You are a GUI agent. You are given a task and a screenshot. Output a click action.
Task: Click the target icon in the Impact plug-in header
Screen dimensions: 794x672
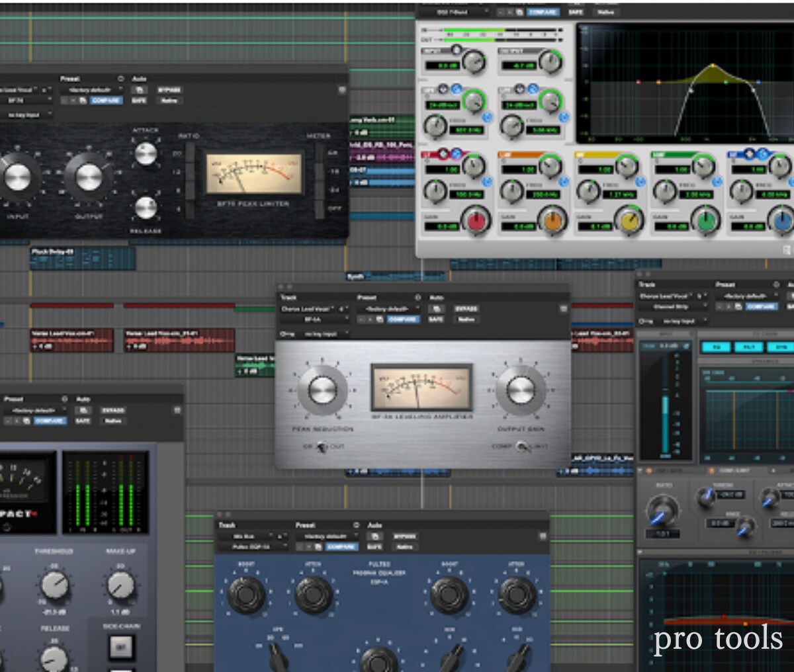(177, 410)
